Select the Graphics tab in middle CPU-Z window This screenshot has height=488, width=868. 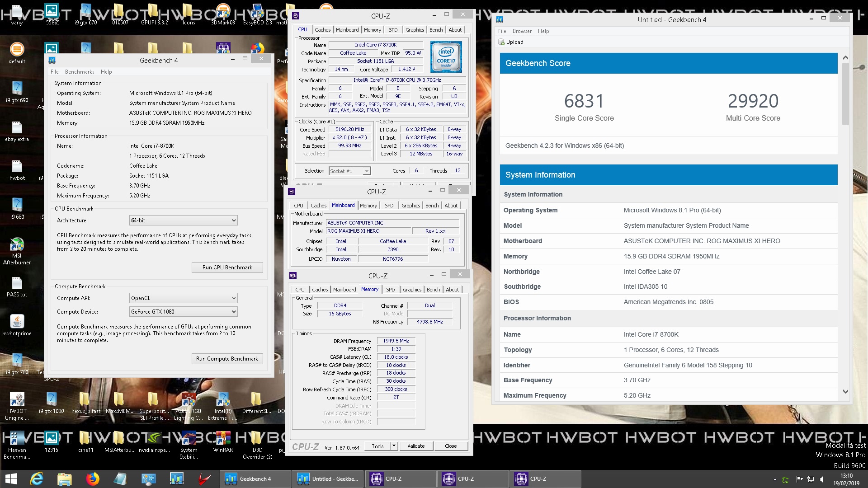click(x=410, y=206)
